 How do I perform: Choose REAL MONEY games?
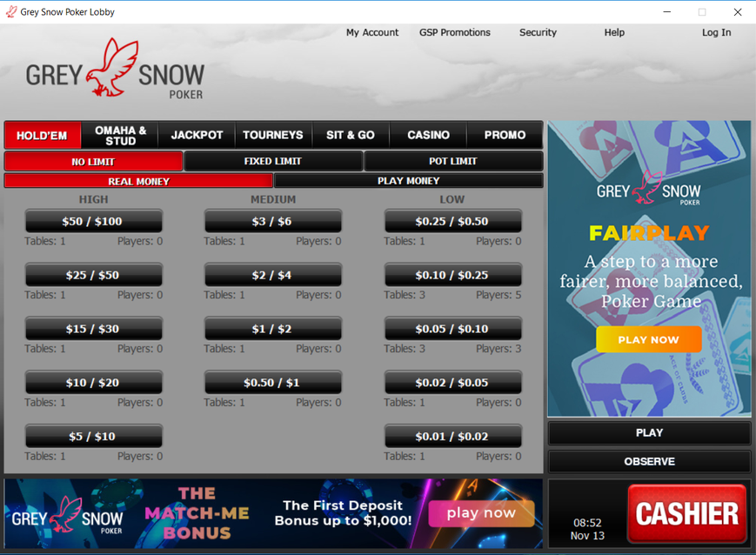[x=139, y=181]
